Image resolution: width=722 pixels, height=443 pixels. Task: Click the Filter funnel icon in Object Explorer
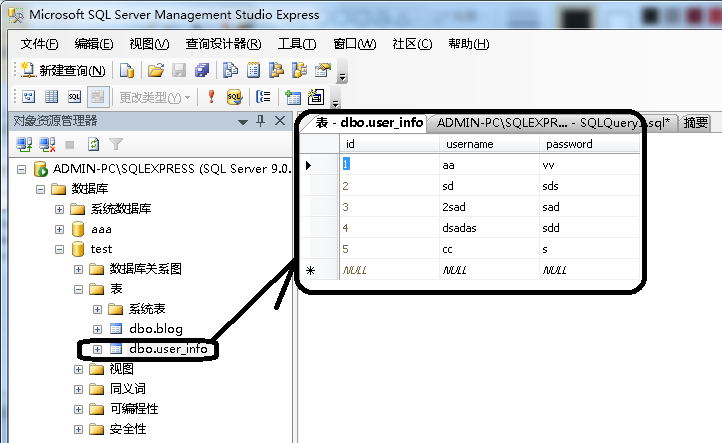(x=116, y=145)
